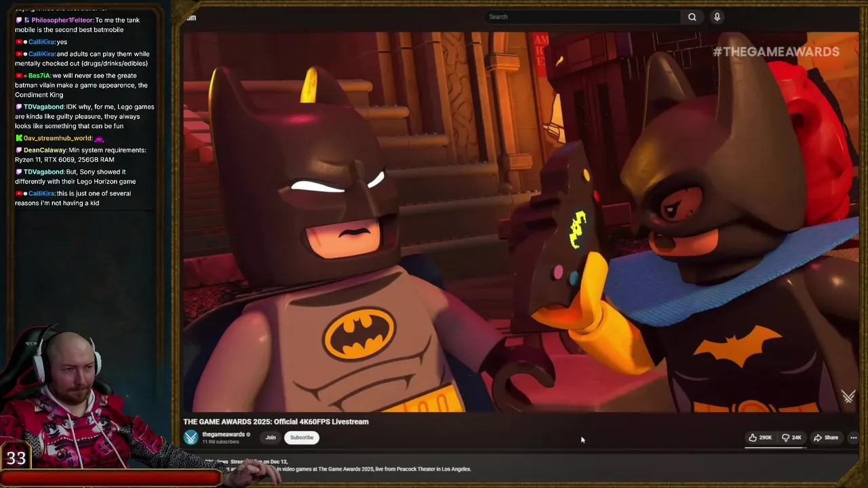Activate voice search microphone icon
Image resolution: width=868 pixels, height=488 pixels.
[717, 17]
